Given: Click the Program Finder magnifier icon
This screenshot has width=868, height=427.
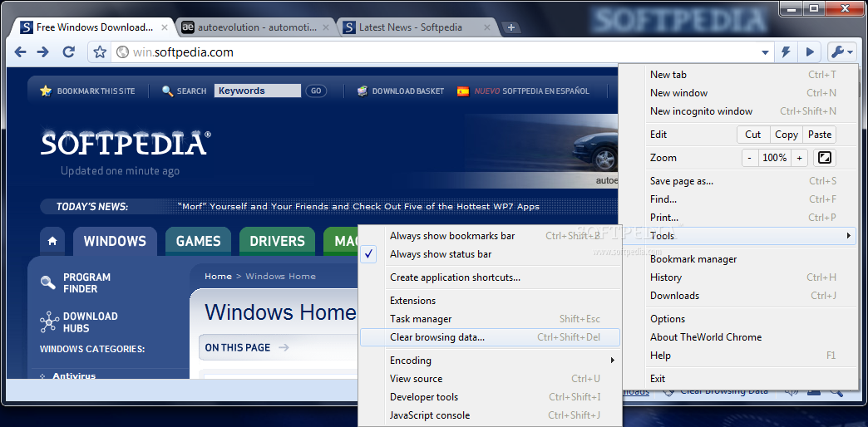Looking at the screenshot, I should pos(48,282).
